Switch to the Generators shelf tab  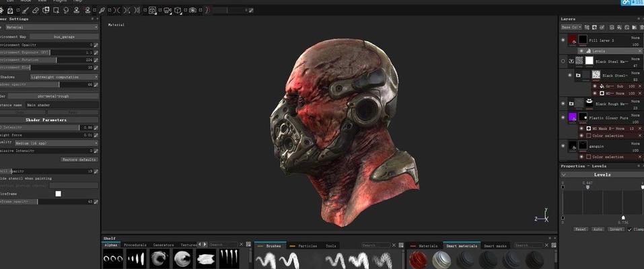point(164,245)
